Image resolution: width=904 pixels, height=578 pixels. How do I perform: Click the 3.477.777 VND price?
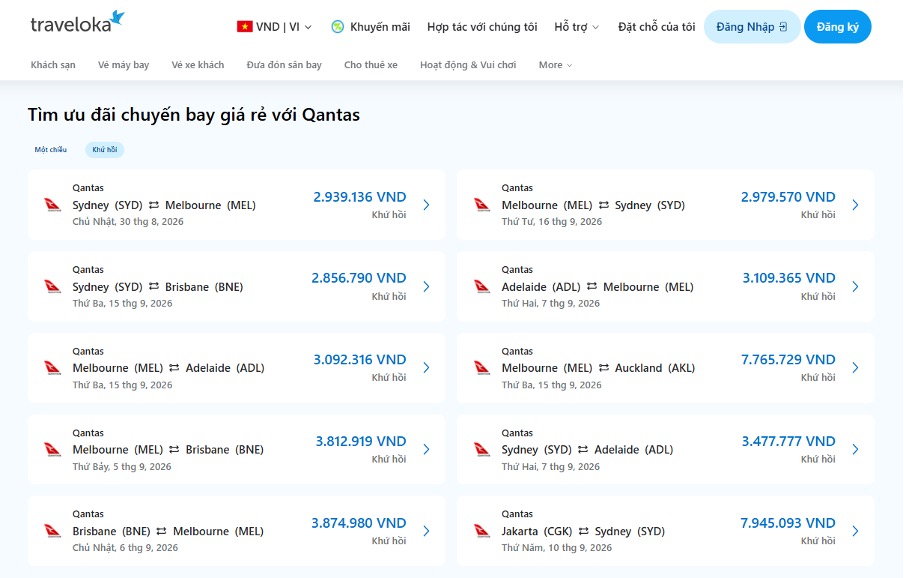[788, 441]
